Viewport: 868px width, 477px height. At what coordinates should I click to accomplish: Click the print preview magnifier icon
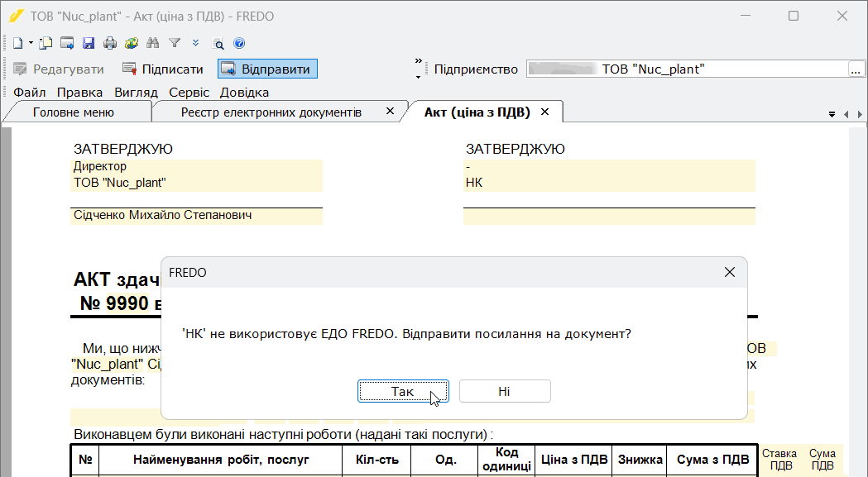click(218, 44)
